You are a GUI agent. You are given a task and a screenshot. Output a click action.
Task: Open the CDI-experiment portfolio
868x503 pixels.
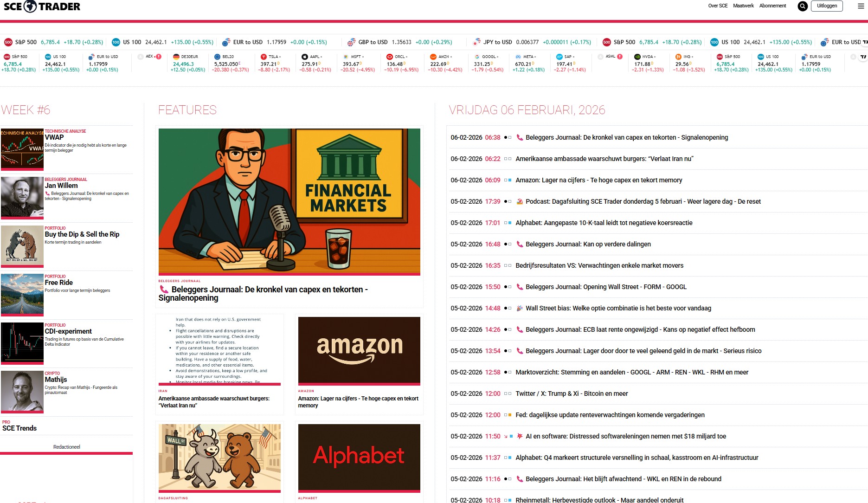click(68, 331)
